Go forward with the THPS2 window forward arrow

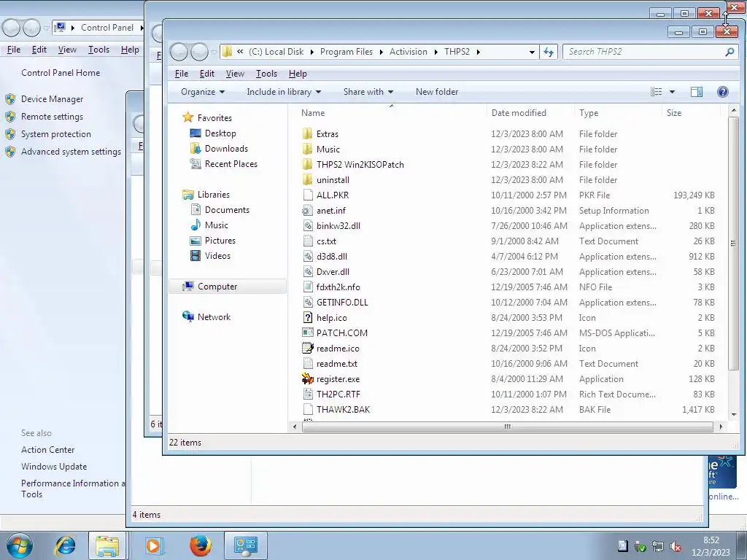[x=198, y=52]
